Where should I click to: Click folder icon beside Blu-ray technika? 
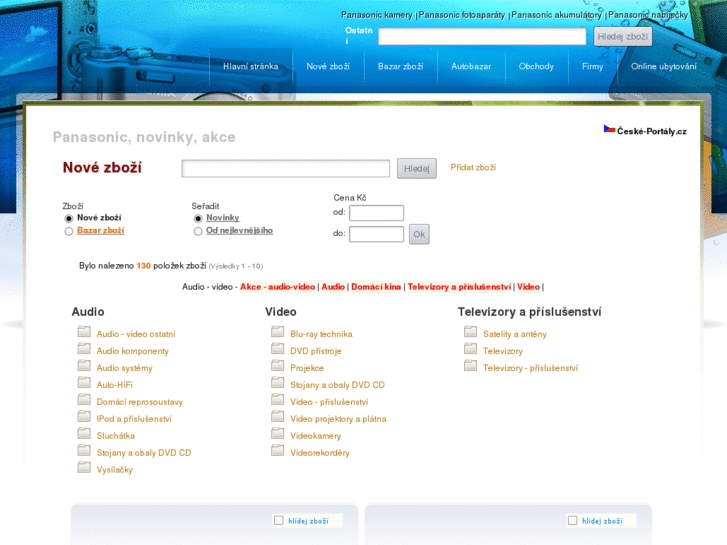click(277, 331)
